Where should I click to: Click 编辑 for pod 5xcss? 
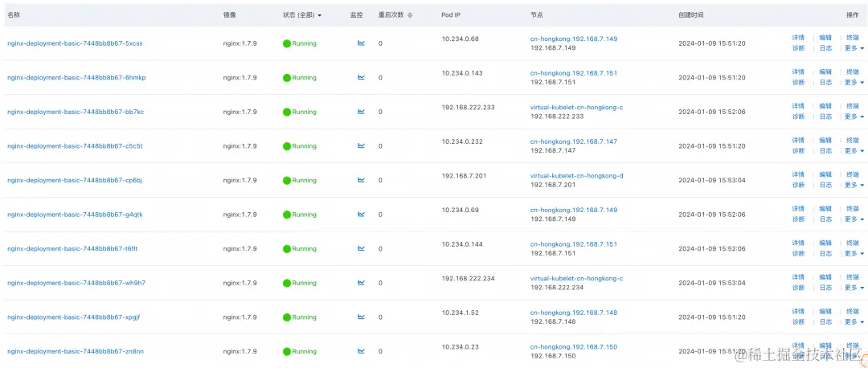pos(825,38)
